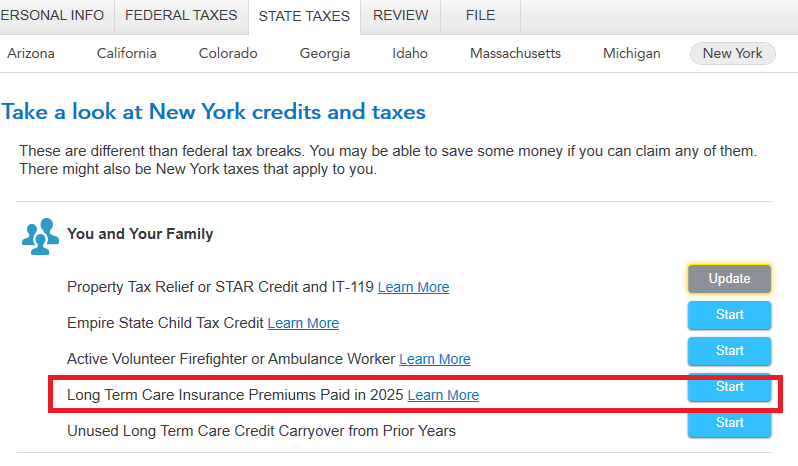
Task: Switch to Massachusetts state return
Action: point(515,54)
